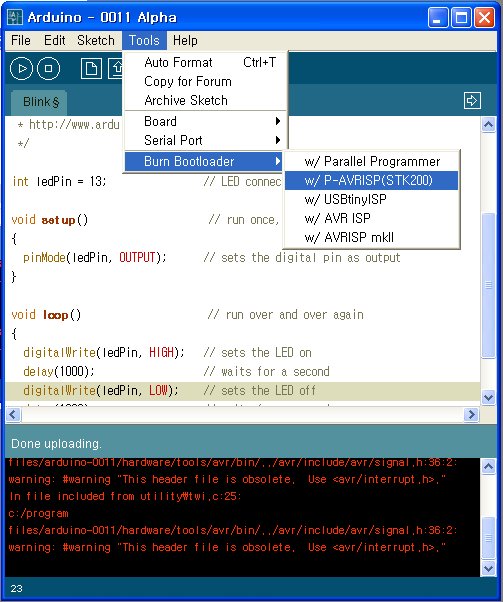Select w/ USBtinyISP option
Viewport: 503px width, 602px height.
(x=372, y=199)
